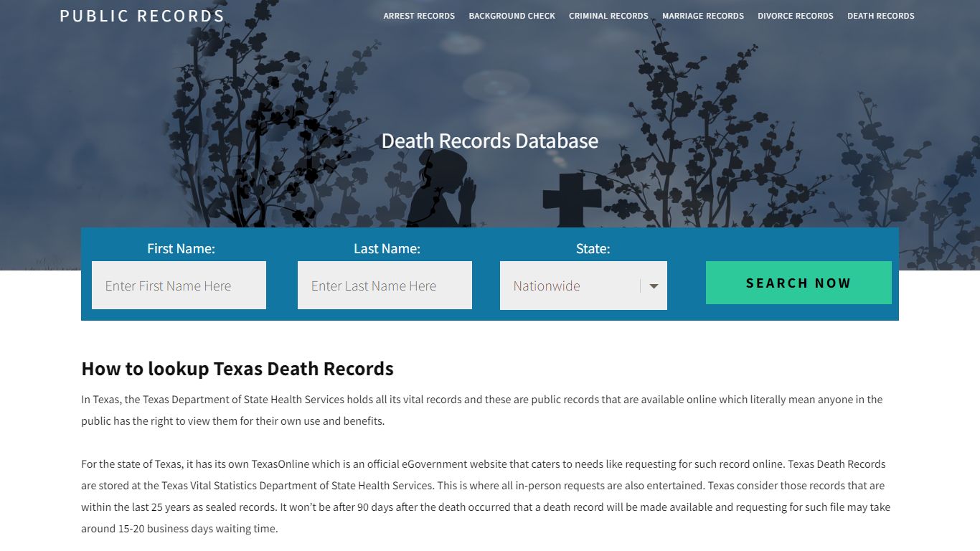Click the State dropdown arrow icon
The image size is (980, 551).
(654, 286)
